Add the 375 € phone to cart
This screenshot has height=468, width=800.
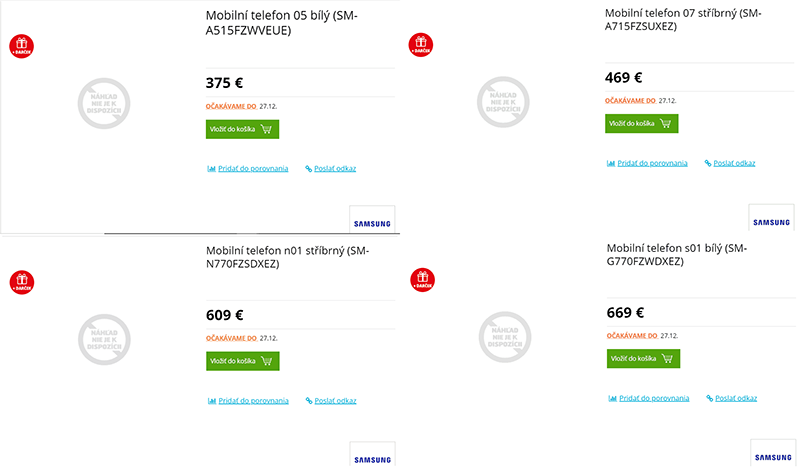242,129
